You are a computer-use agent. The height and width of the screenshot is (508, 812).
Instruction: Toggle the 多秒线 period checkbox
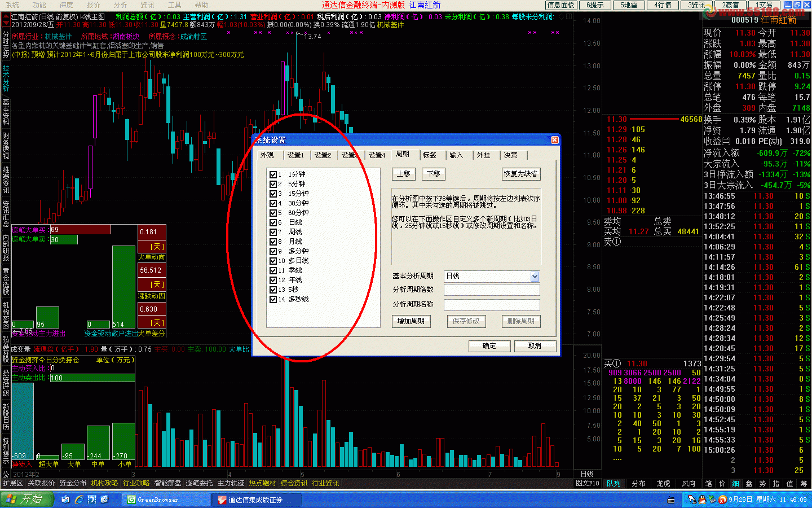[273, 299]
